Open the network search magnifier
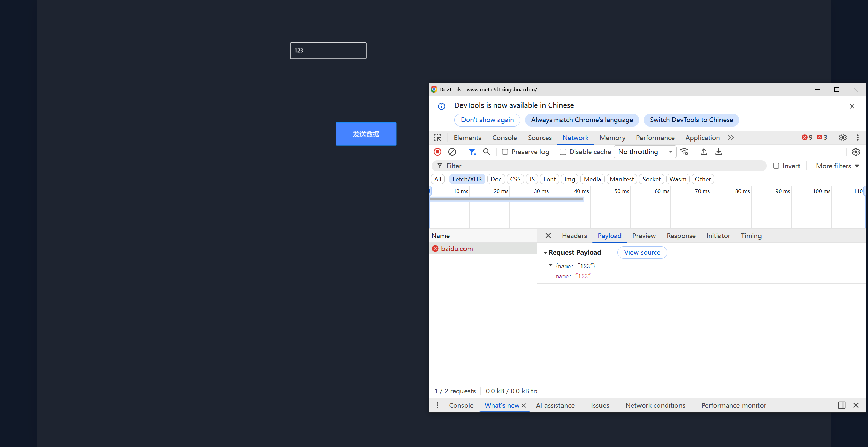Image resolution: width=868 pixels, height=447 pixels. tap(487, 152)
